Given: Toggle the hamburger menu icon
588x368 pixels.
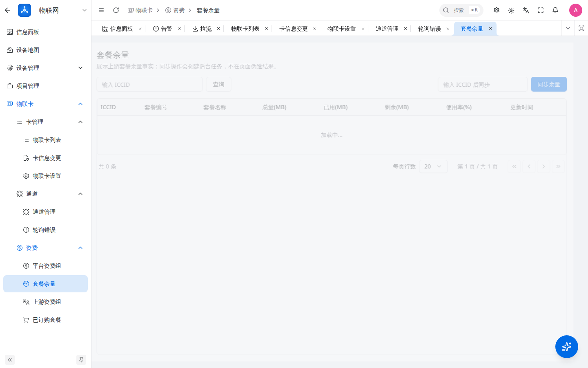Looking at the screenshot, I should point(101,10).
